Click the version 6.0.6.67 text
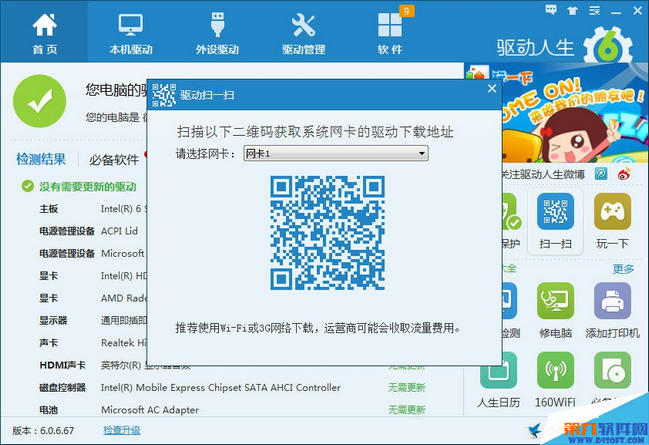The image size is (649, 445). 43,431
